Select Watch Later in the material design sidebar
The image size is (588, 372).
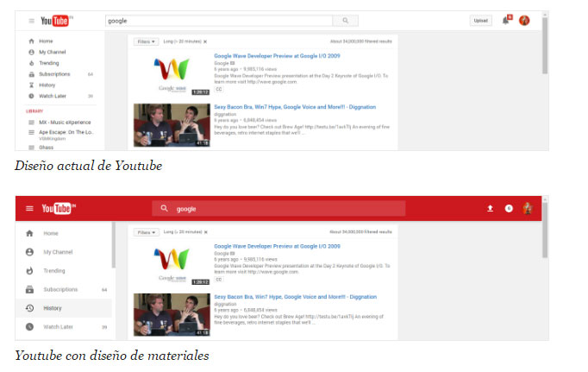[59, 327]
